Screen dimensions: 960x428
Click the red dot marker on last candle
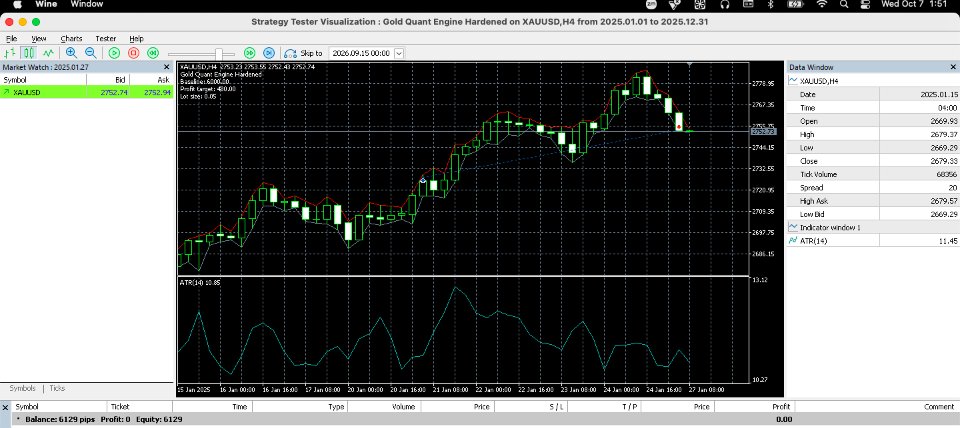pyautogui.click(x=679, y=126)
